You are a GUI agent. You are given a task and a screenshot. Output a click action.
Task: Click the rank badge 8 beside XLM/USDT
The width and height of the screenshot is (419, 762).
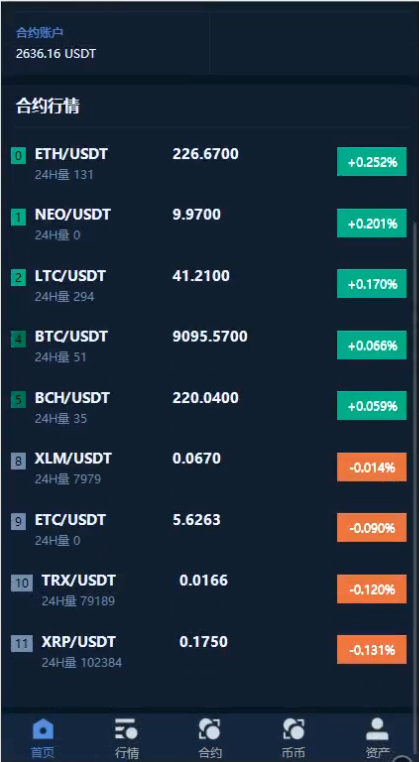pos(18,461)
